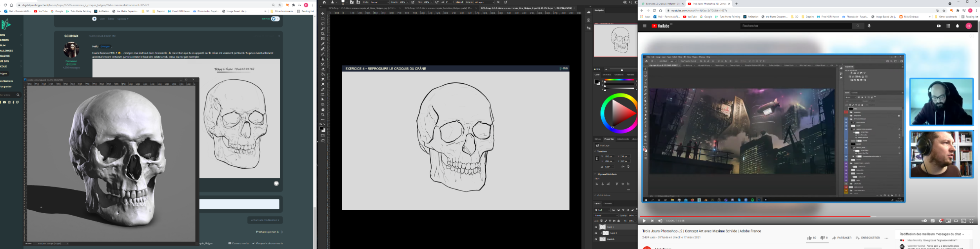Click the YouTube voice search microphone
The width and height of the screenshot is (980, 249).
(869, 26)
